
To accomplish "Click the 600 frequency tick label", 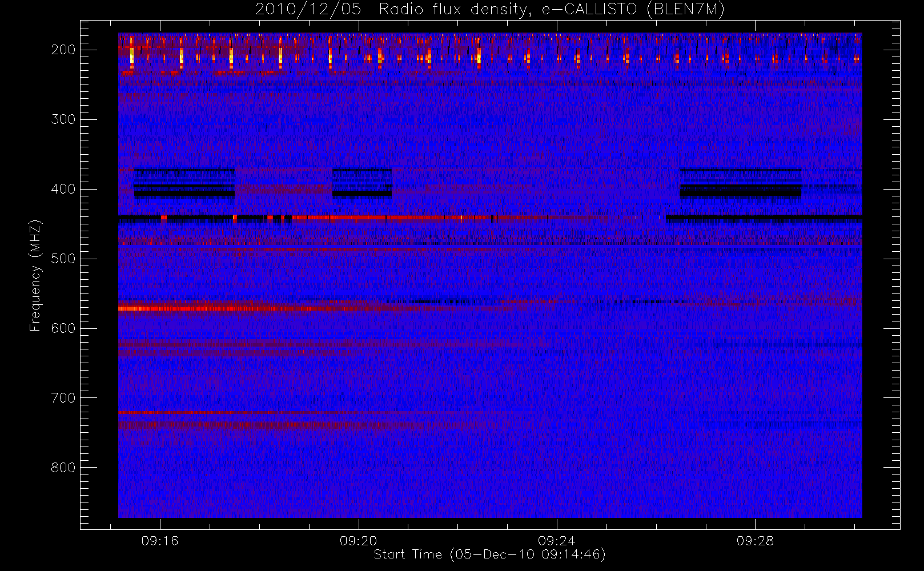I will (x=63, y=328).
